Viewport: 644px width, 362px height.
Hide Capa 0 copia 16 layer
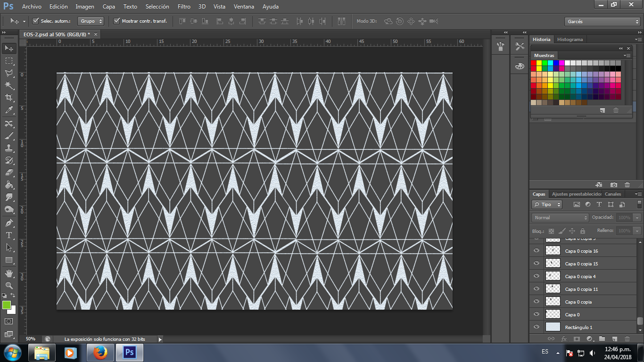tap(536, 251)
